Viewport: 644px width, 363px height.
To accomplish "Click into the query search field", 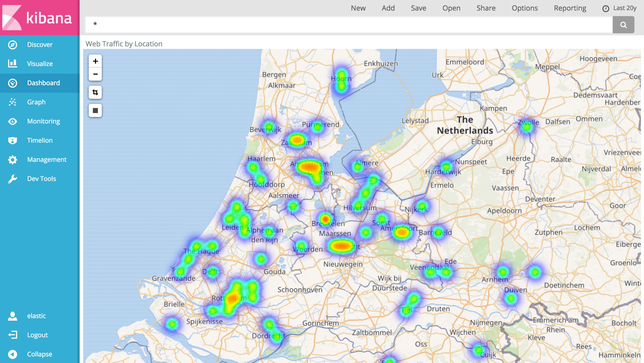I will pos(348,25).
